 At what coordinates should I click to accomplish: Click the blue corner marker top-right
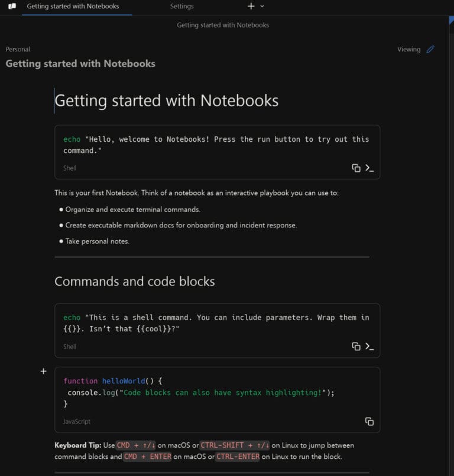coord(450,19)
